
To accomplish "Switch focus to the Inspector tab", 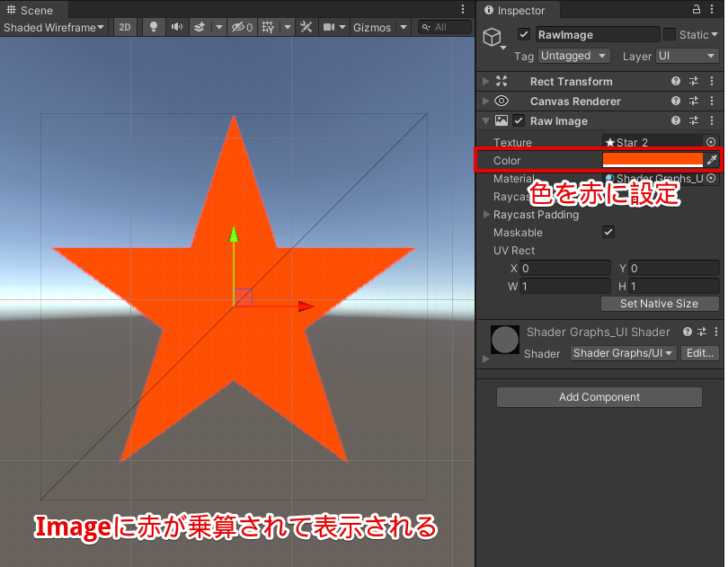I will click(518, 10).
